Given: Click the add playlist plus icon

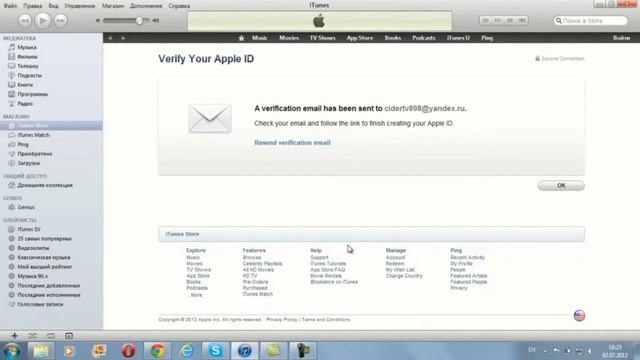Looking at the screenshot, I should click(14, 336).
